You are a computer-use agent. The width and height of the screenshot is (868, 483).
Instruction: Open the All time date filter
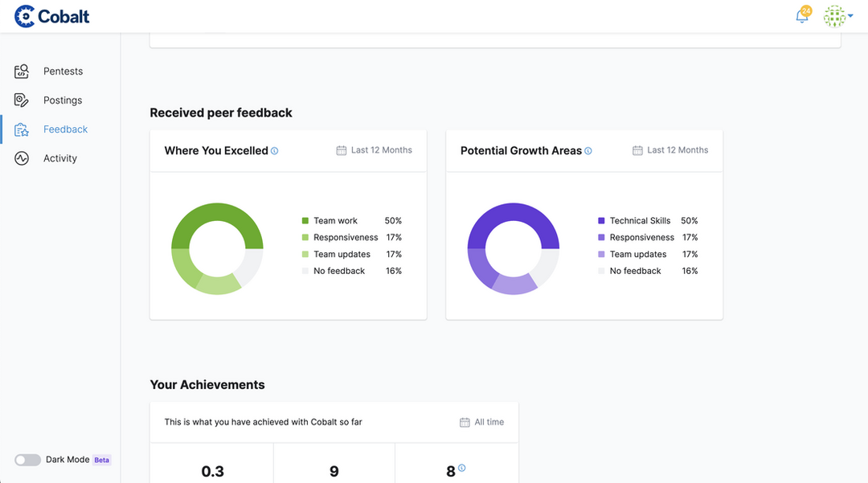pos(482,422)
